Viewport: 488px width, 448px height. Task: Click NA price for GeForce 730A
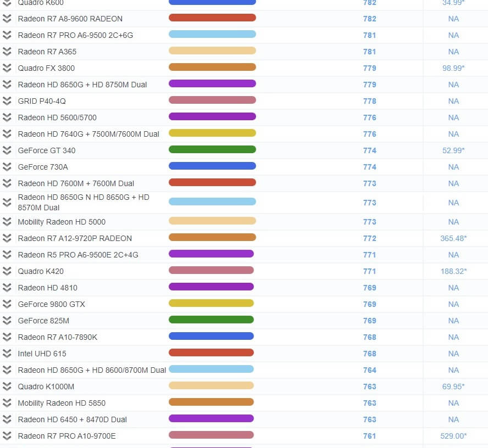tap(453, 167)
